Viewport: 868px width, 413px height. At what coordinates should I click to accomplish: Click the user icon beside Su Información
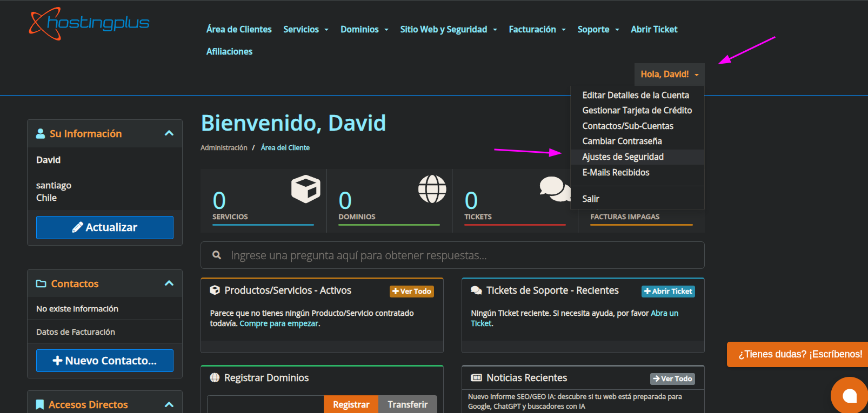pyautogui.click(x=41, y=133)
